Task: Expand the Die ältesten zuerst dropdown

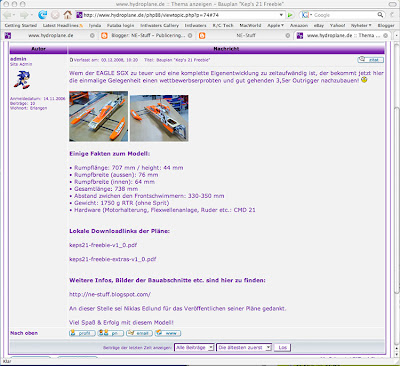Action: [268, 348]
